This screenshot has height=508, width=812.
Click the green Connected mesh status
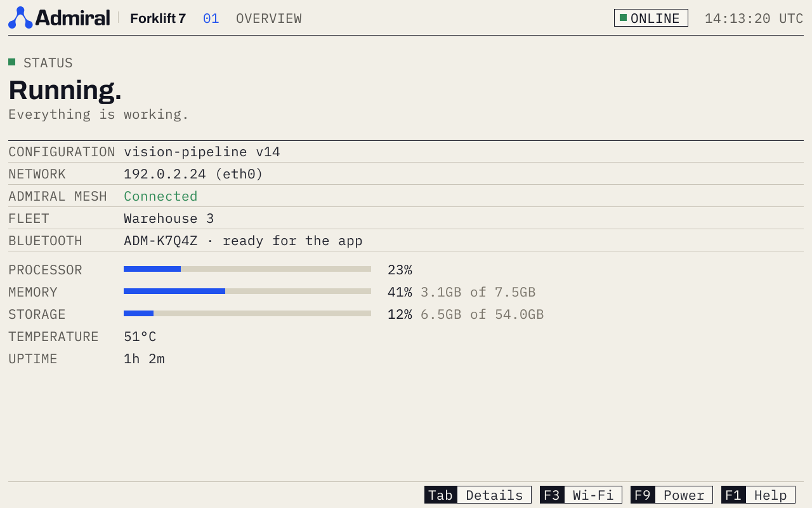click(x=160, y=196)
